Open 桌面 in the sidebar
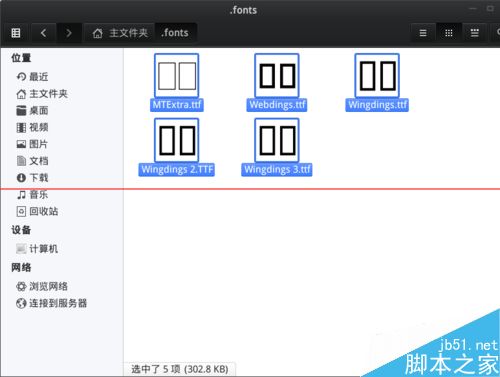 (x=32, y=110)
